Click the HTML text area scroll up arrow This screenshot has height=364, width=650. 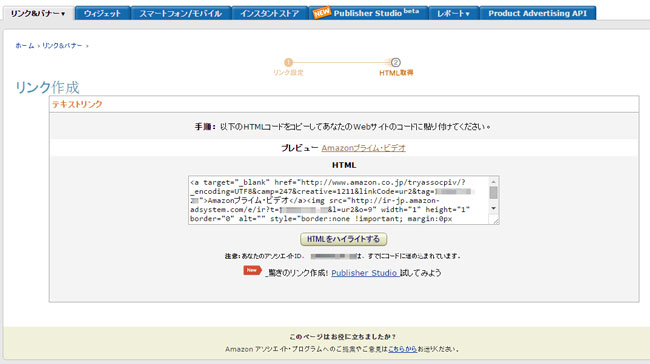pos(493,182)
